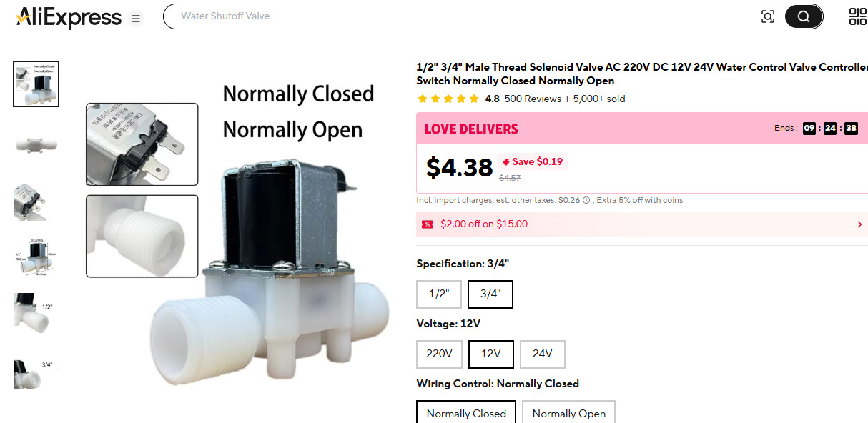
Task: Open the categories hamburger menu
Action: tap(136, 19)
